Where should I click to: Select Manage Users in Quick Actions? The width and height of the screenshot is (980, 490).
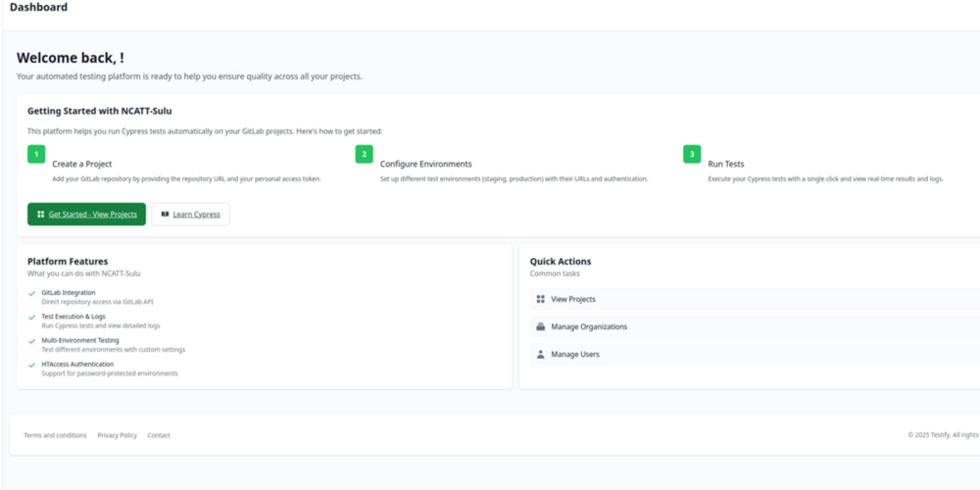point(575,354)
